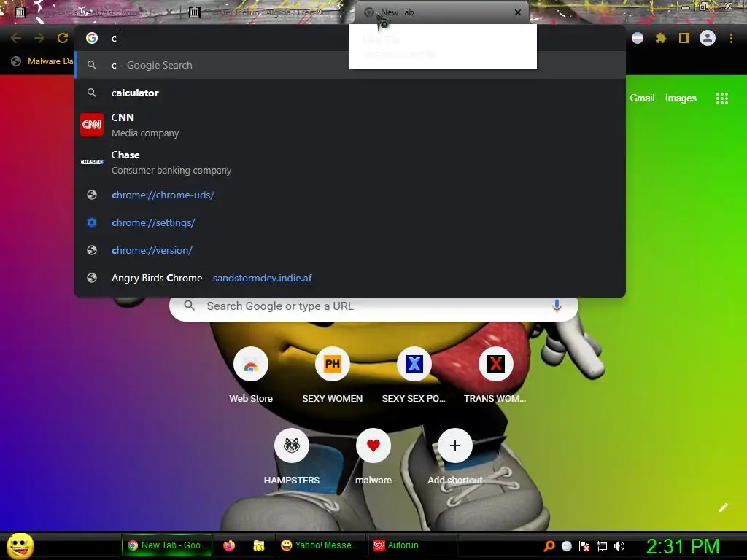Open Yahoo! Messenger taskbar button
This screenshot has height=560, width=747.
pos(320,545)
